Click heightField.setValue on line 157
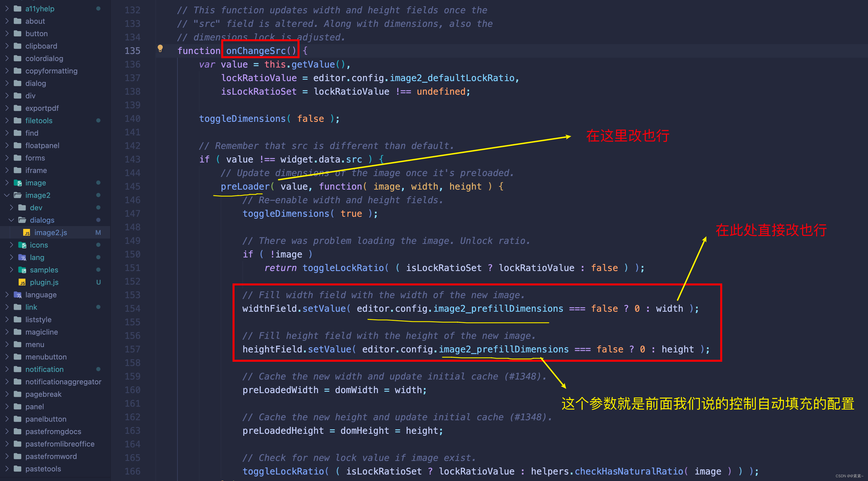The image size is (868, 481). [297, 349]
